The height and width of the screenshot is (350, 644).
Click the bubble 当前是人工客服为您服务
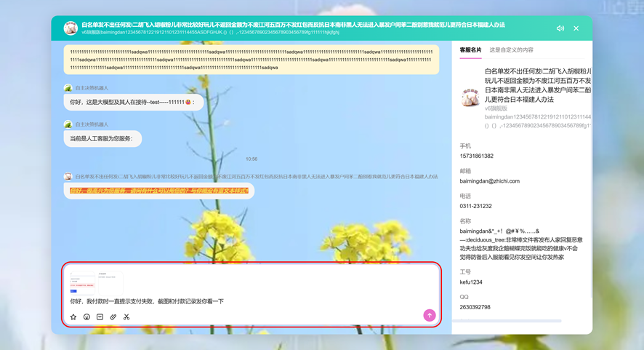[102, 138]
